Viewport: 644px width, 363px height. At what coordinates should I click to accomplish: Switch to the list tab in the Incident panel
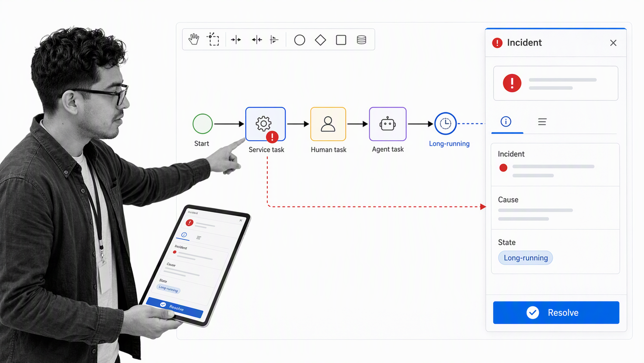click(x=542, y=122)
